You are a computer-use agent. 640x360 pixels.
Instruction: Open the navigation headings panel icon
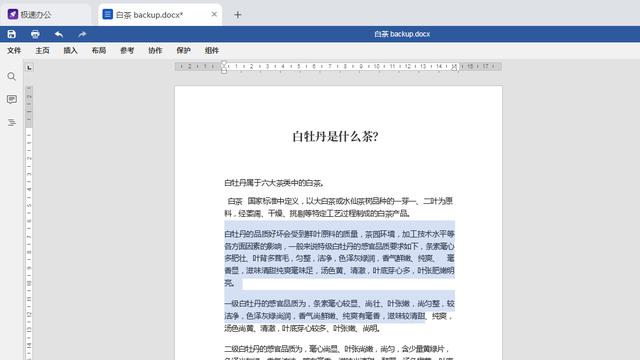point(11,122)
